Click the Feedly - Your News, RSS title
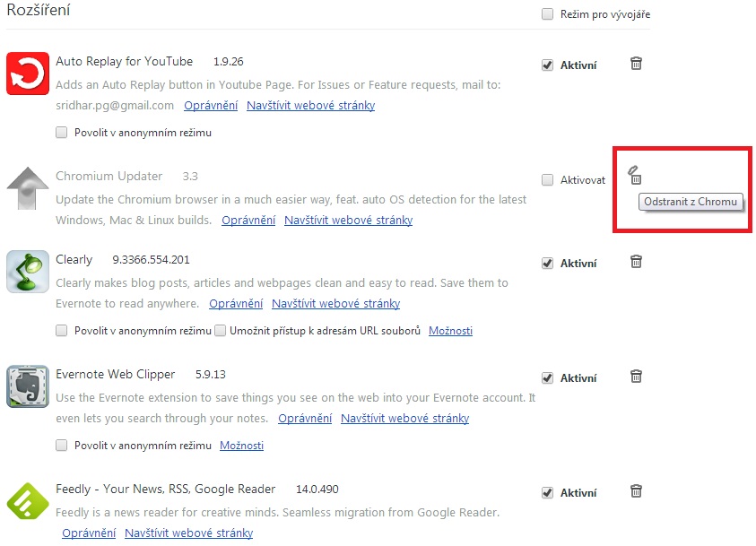Viewport: 756px width, 546px height. coord(165,490)
